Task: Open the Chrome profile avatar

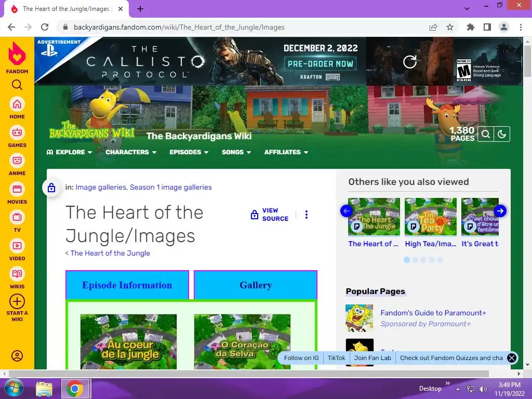Action: click(504, 27)
